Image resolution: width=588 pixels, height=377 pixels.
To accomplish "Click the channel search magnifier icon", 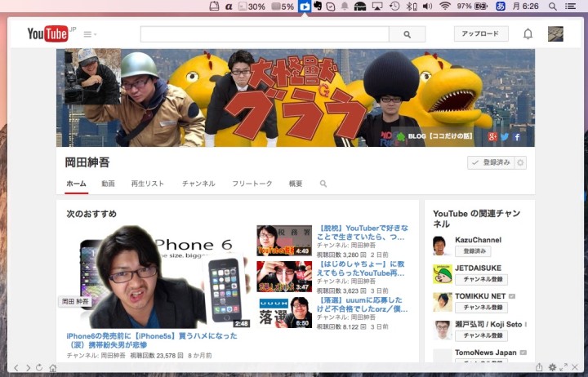I will (x=323, y=184).
